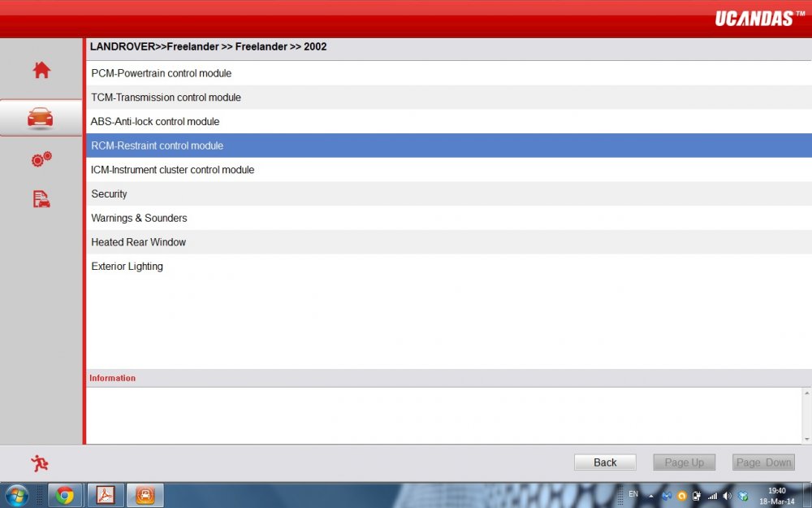The image size is (812, 508).
Task: Click the orange circular tray icon
Action: 682,496
